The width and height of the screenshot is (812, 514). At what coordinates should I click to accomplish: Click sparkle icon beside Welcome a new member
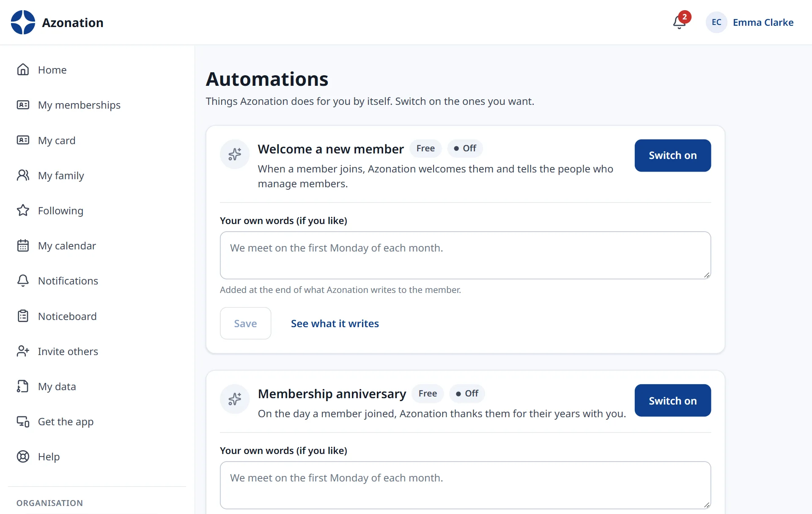coord(235,154)
